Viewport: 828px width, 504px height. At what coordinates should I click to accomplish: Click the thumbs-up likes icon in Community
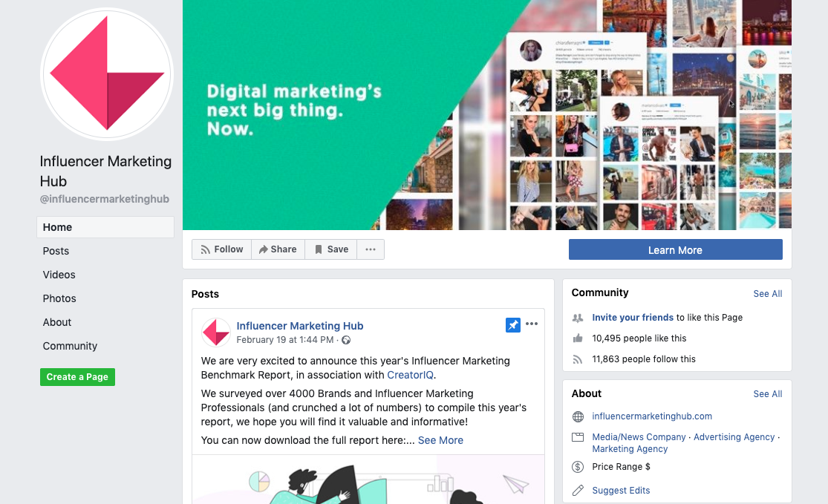click(x=578, y=338)
